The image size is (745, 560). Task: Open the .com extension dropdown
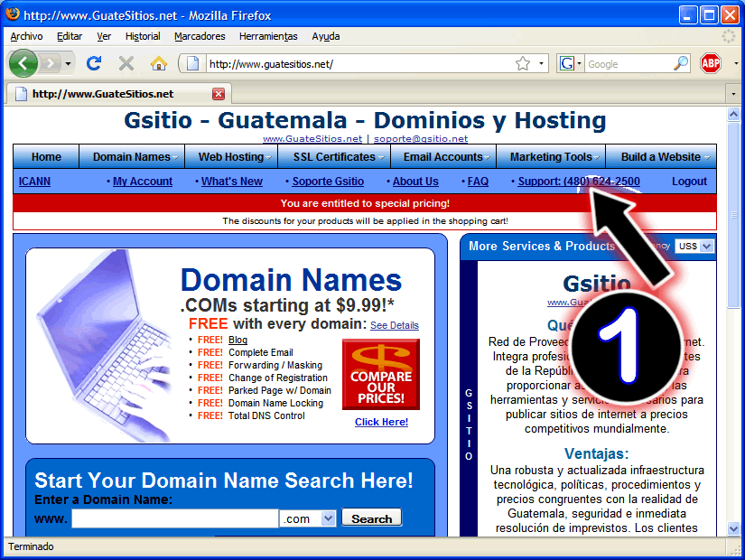[308, 518]
